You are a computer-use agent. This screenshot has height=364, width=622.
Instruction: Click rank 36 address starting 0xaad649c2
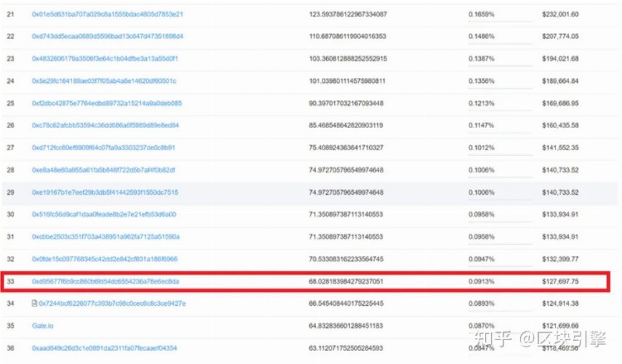104,348
